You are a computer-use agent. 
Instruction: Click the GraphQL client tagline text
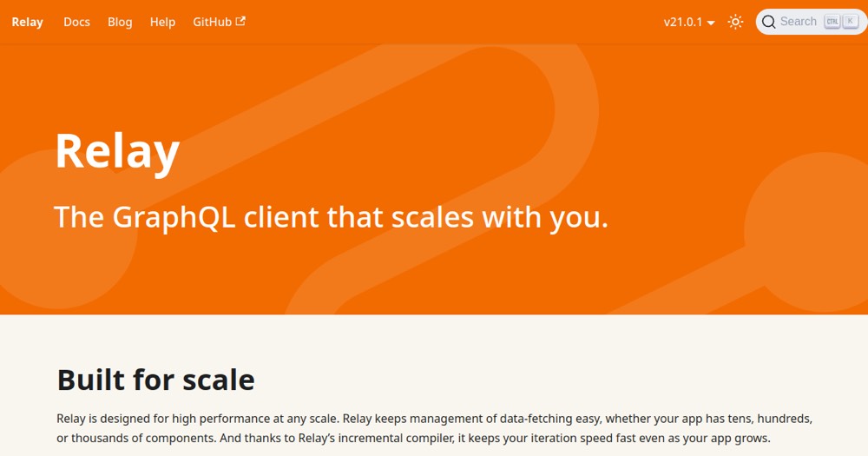pyautogui.click(x=331, y=217)
